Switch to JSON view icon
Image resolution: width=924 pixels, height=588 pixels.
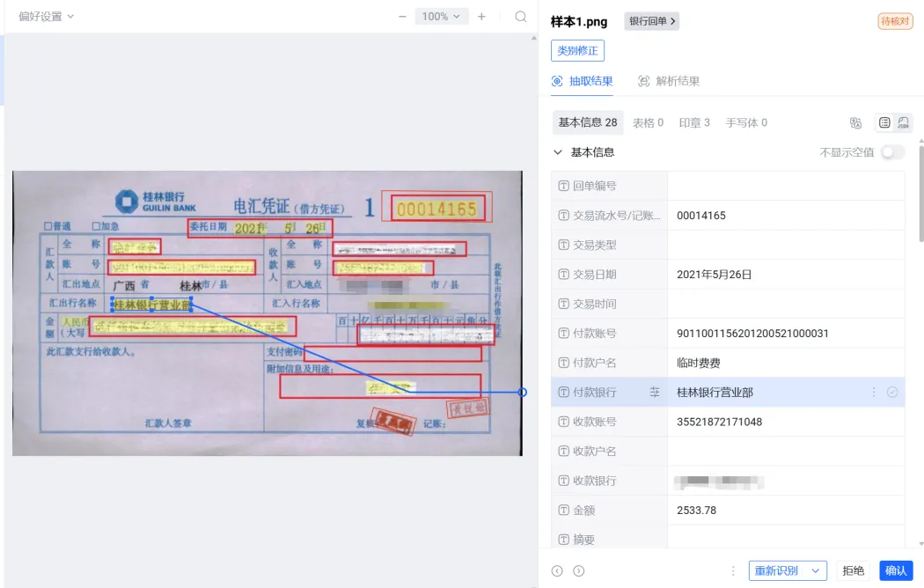[x=904, y=123]
